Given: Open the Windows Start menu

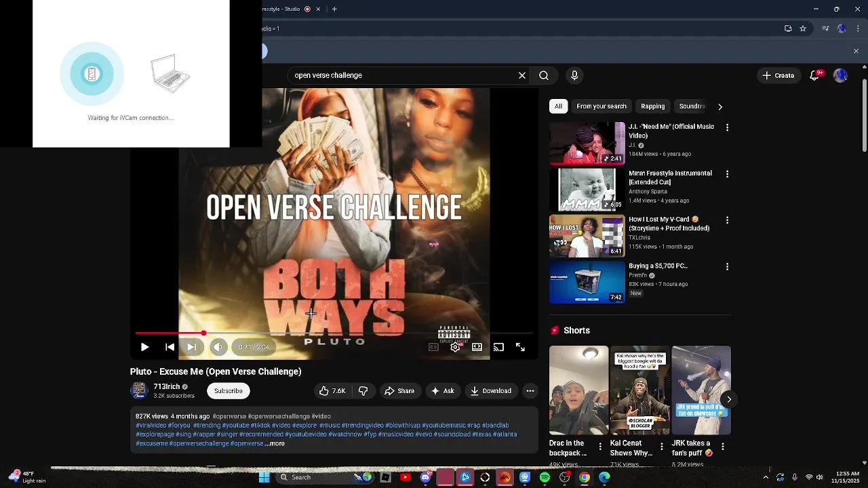Looking at the screenshot, I should click(x=264, y=477).
